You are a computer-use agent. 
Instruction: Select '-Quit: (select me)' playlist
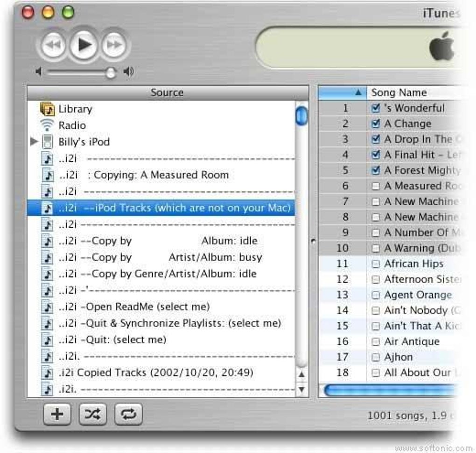(161, 340)
